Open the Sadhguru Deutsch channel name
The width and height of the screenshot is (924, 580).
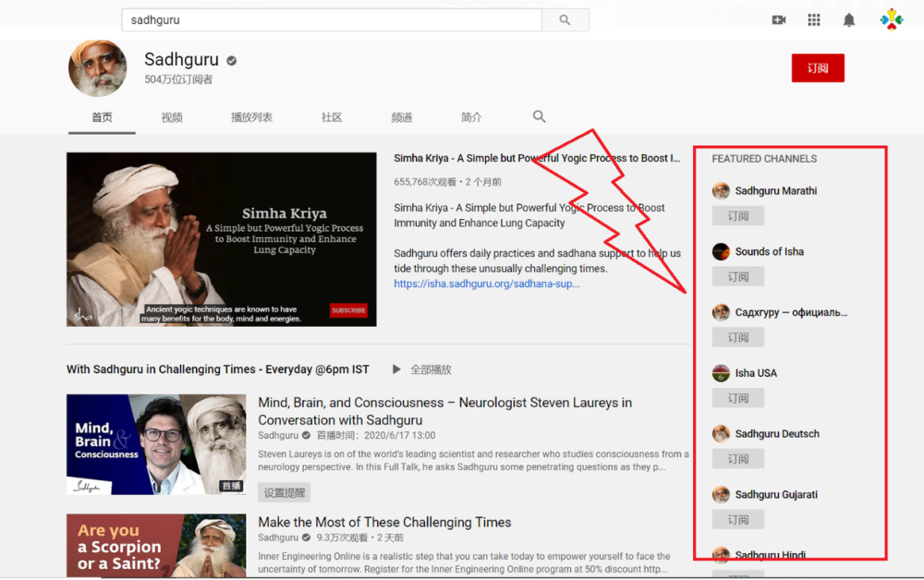click(777, 433)
